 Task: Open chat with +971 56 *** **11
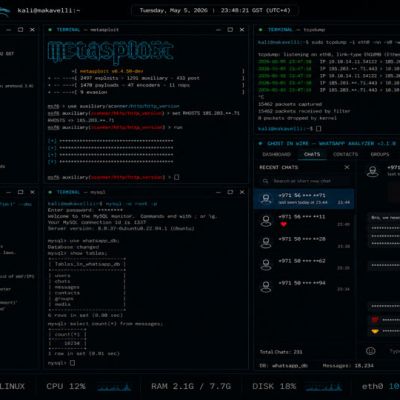click(x=304, y=220)
